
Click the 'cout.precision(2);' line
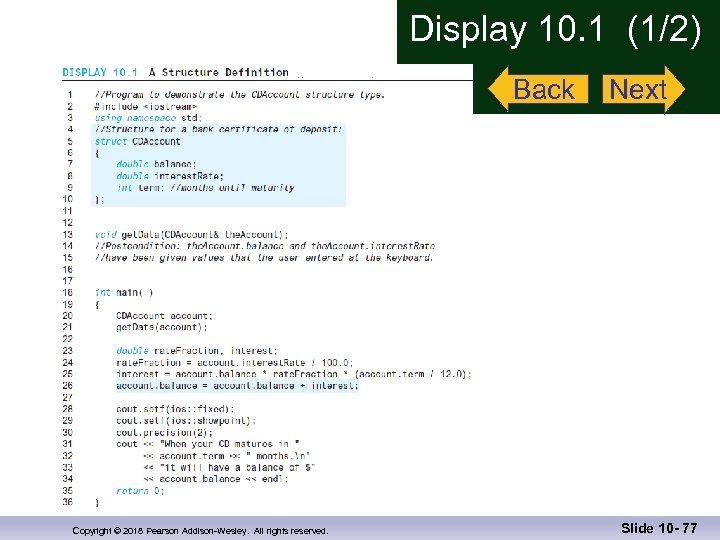[x=164, y=433]
